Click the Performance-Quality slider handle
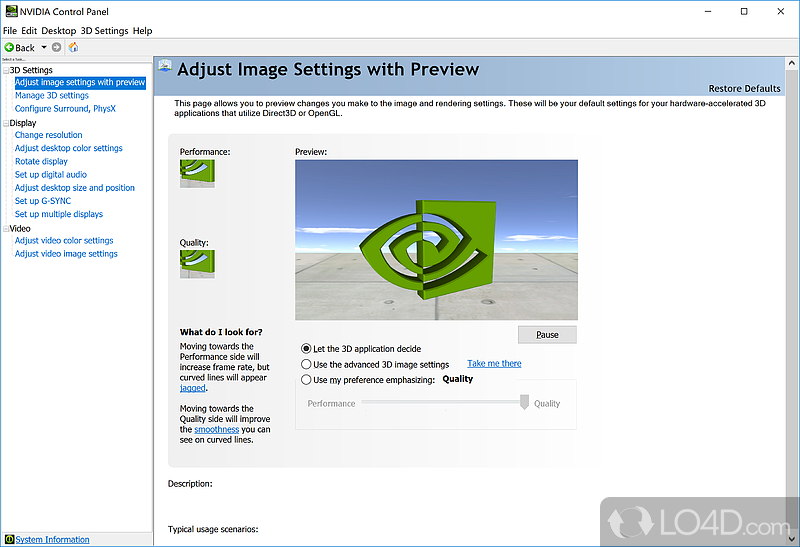Image resolution: width=800 pixels, height=547 pixels. [x=524, y=402]
